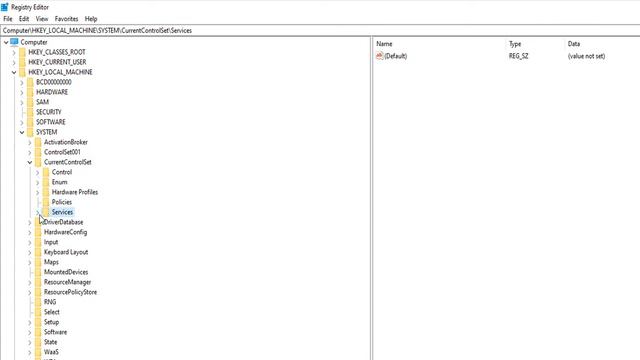This screenshot has width=640, height=360.
Task: Click the Control folder icon
Action: coord(46,172)
